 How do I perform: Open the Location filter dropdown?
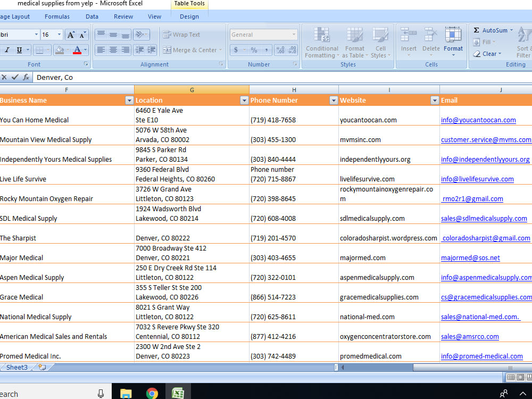(x=244, y=101)
